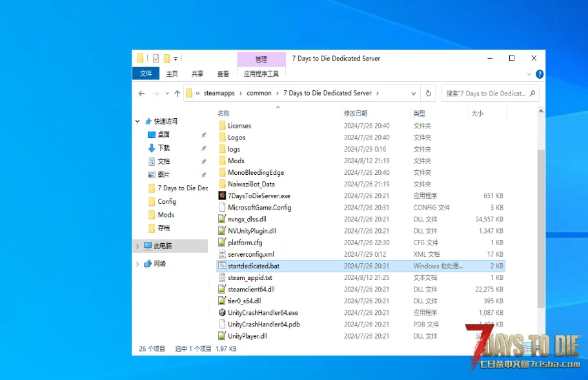The width and height of the screenshot is (588, 380).
Task: Collapse the Quick access tree node
Action: [137, 121]
